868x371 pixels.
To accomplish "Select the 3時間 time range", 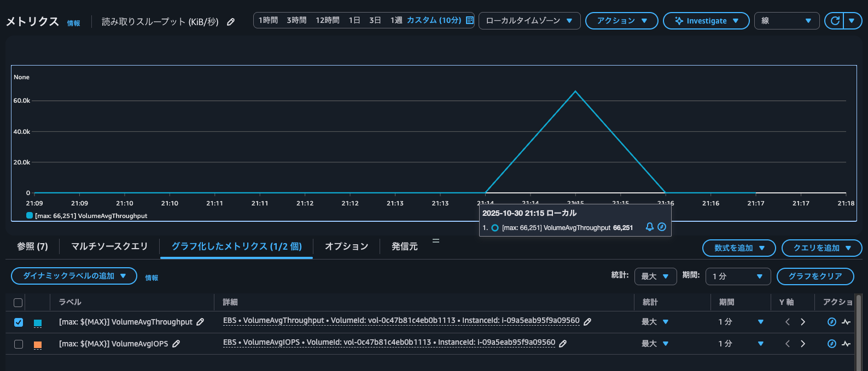I will [296, 20].
